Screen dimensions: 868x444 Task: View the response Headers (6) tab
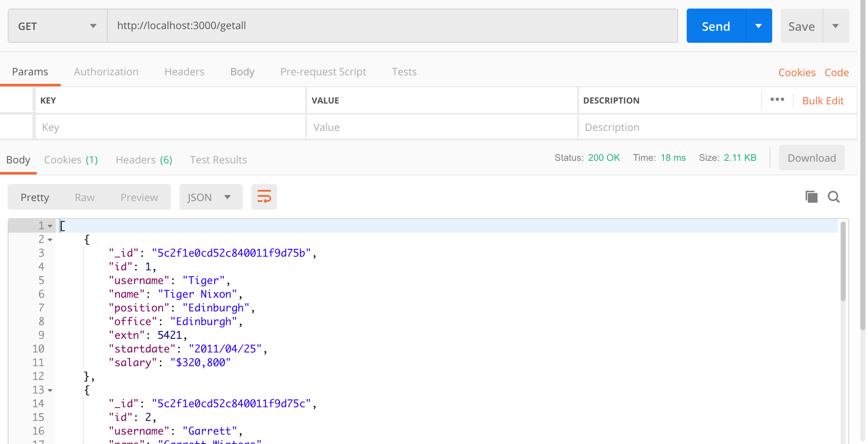(x=144, y=160)
